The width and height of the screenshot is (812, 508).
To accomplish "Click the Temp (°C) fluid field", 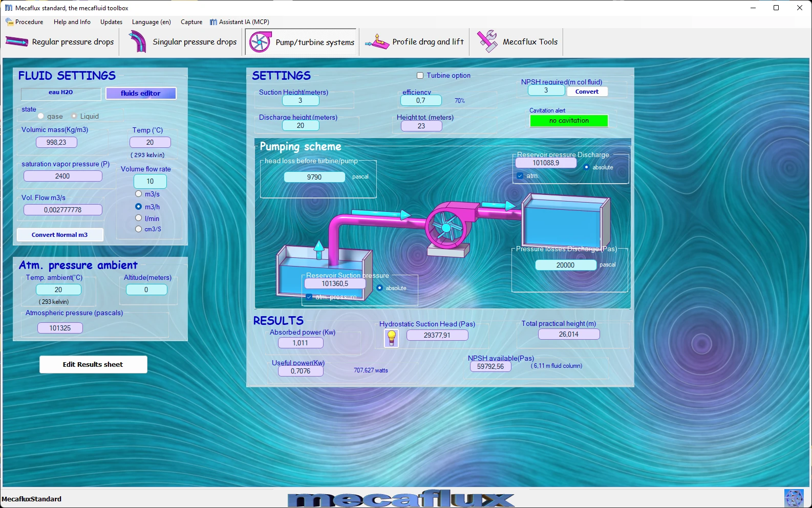I will click(x=150, y=142).
